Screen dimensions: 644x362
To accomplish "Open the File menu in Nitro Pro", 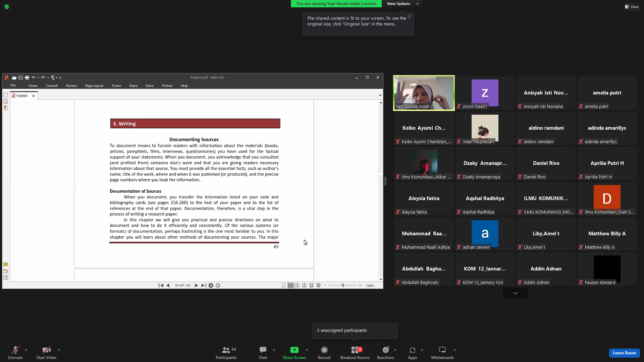I will (13, 85).
